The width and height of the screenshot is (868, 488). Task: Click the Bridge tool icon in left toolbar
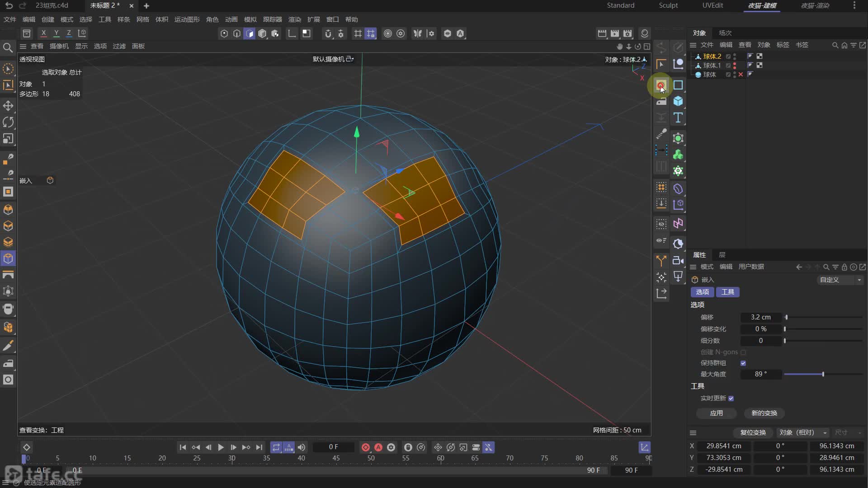point(8,275)
